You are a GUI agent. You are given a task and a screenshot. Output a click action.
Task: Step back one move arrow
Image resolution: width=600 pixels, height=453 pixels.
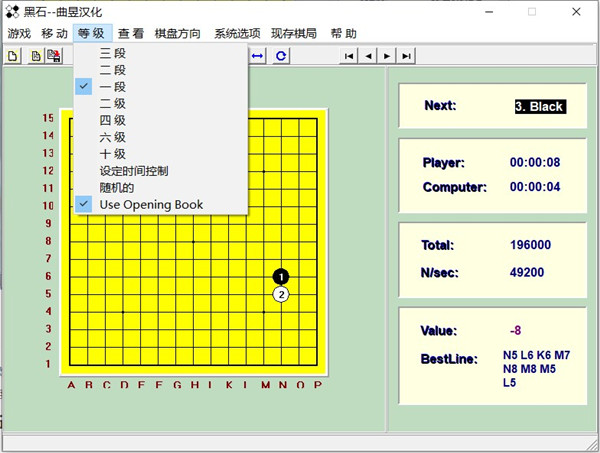tap(368, 56)
